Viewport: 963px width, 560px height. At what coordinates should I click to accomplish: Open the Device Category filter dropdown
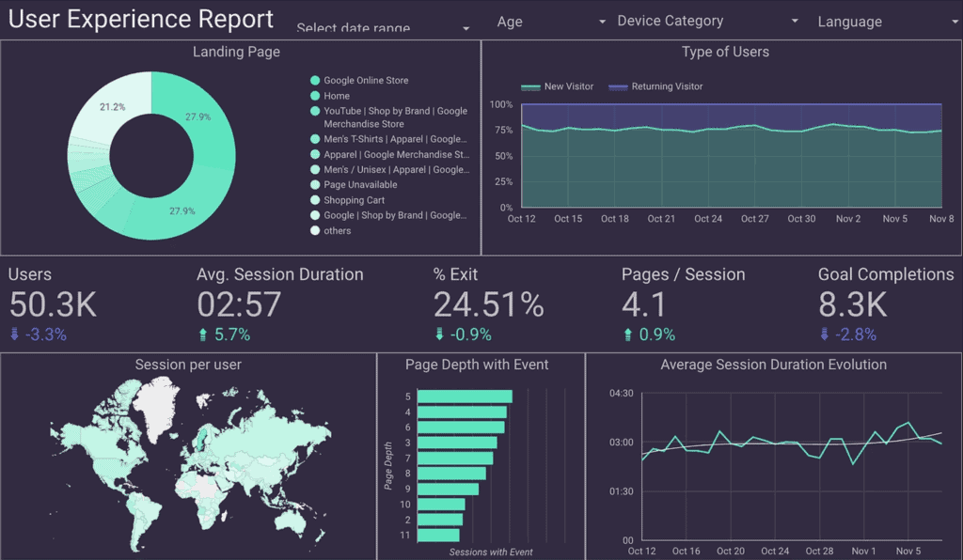707,21
